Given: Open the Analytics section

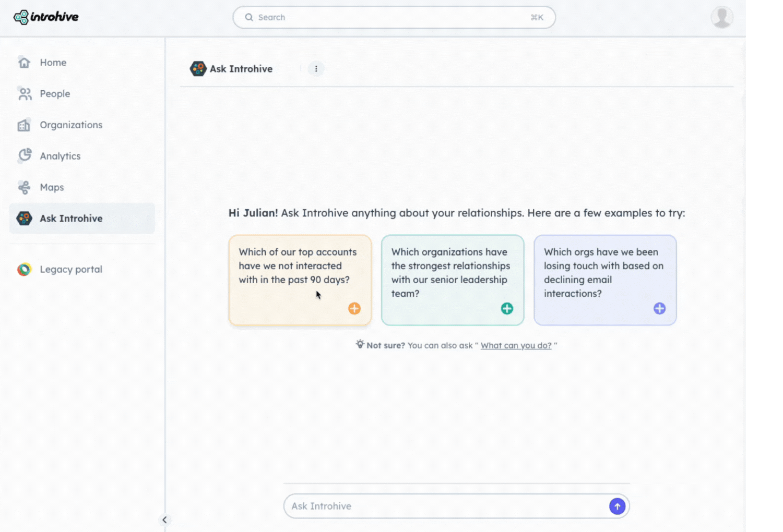Looking at the screenshot, I should coord(82,156).
